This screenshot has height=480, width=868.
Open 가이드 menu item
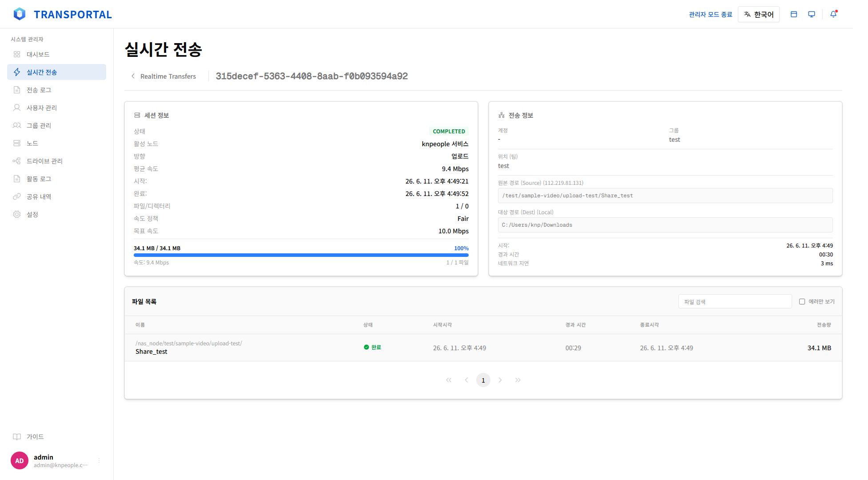56,436
